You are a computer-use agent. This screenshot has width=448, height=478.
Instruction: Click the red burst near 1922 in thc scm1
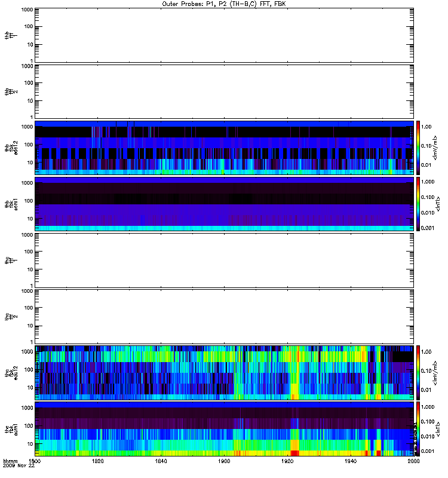tap(294, 453)
